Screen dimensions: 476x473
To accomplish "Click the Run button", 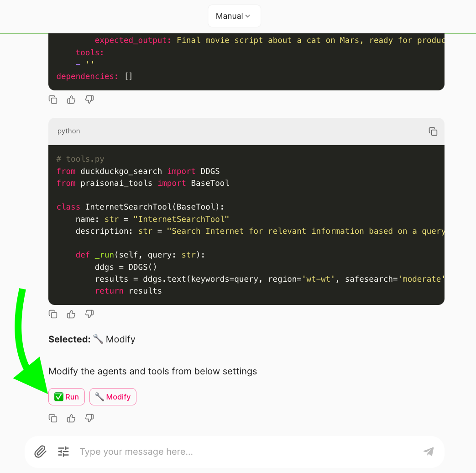I will (x=67, y=397).
